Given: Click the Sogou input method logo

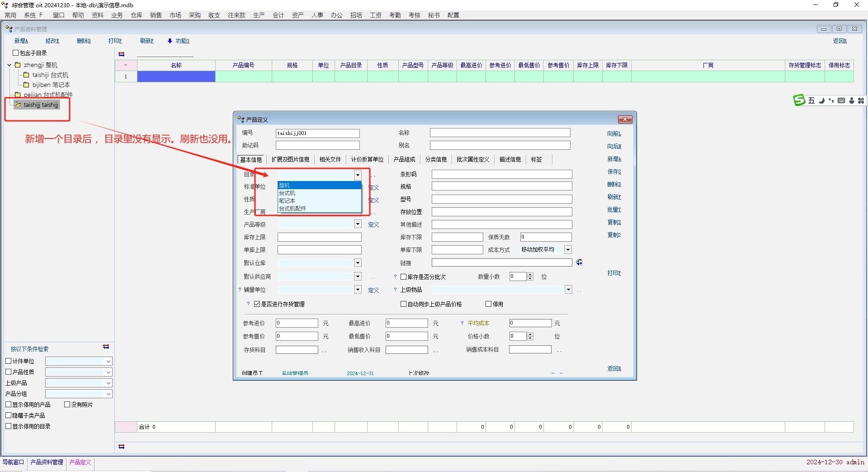Looking at the screenshot, I should coord(799,100).
